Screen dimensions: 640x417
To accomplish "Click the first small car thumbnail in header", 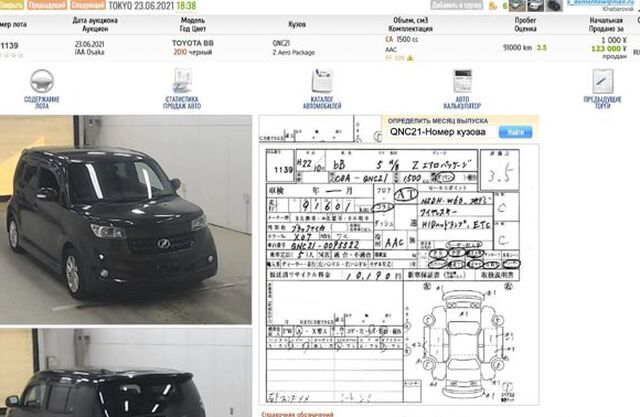I will point(517,5).
